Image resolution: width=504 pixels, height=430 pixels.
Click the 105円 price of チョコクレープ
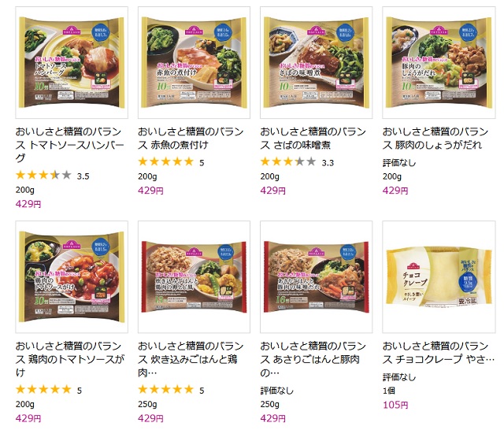coord(395,405)
